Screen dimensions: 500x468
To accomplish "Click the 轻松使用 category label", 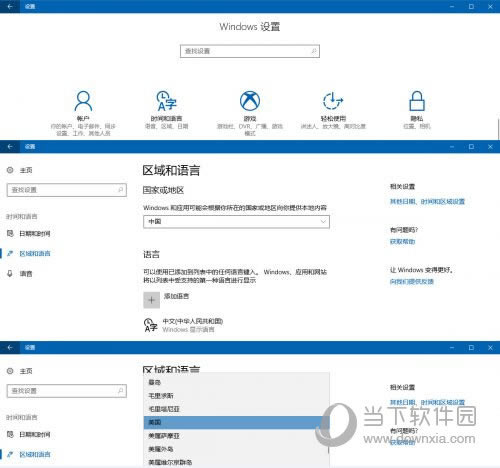I will coord(333,119).
